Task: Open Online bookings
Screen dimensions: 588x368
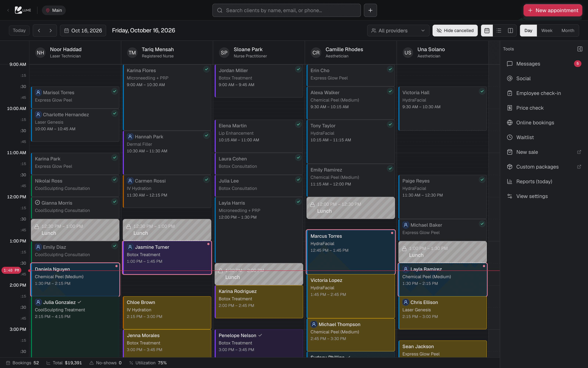Action: pos(544,123)
